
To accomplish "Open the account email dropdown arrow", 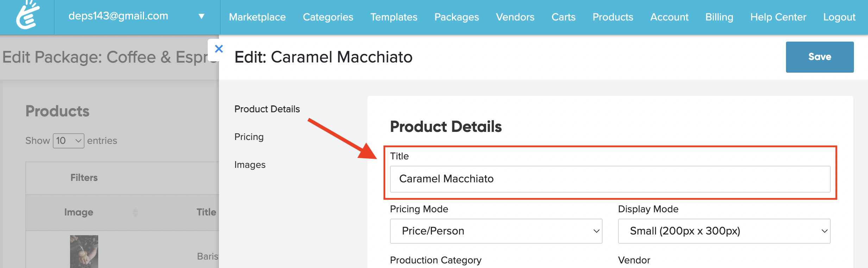I will [202, 16].
